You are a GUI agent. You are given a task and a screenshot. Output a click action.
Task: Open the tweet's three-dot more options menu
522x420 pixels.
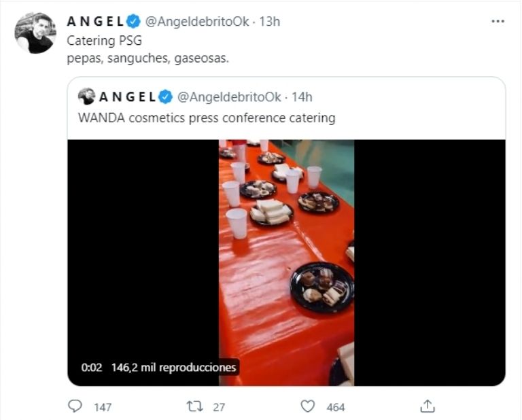[498, 21]
